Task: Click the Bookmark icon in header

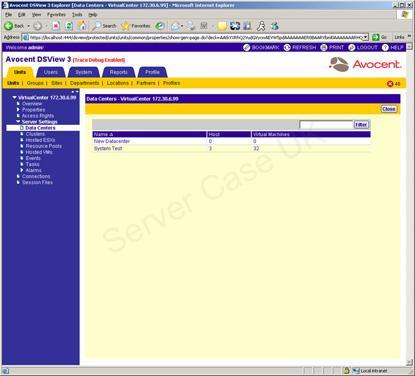Action: tap(247, 48)
